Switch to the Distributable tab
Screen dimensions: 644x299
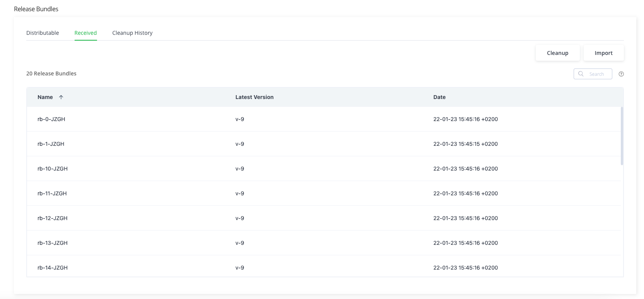click(43, 33)
